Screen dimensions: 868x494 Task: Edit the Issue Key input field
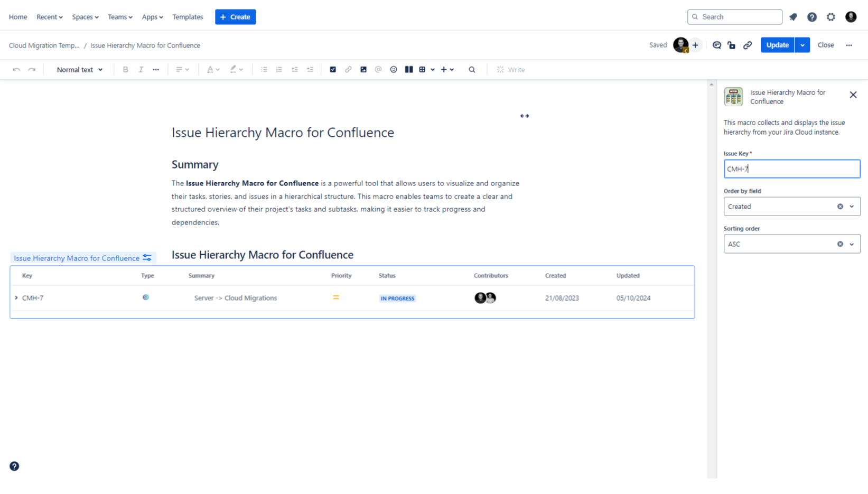pyautogui.click(x=791, y=169)
